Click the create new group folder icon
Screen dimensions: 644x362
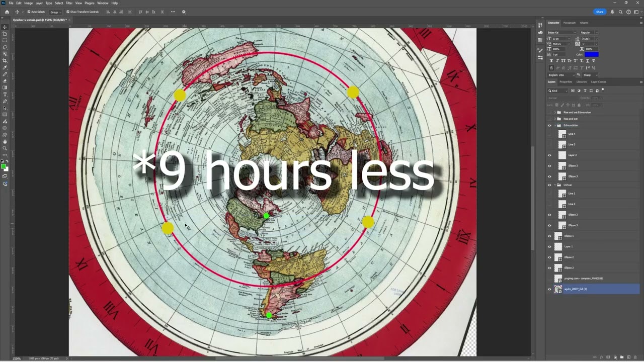tap(621, 357)
